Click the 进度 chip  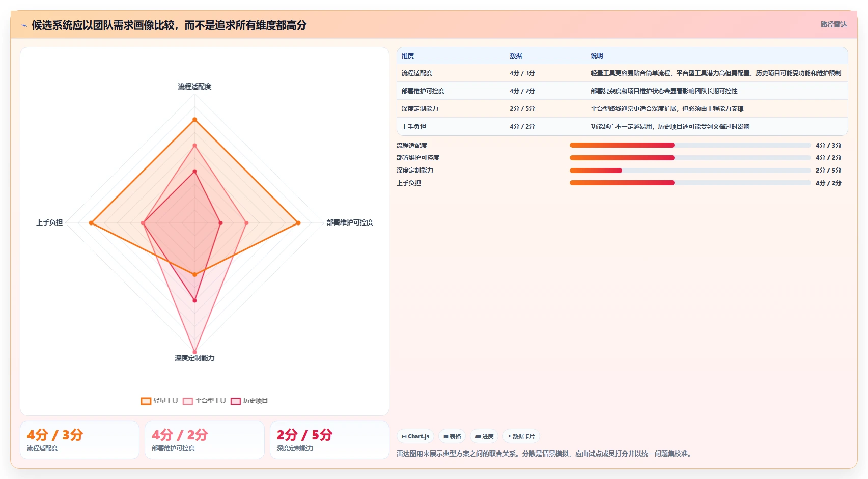point(484,436)
